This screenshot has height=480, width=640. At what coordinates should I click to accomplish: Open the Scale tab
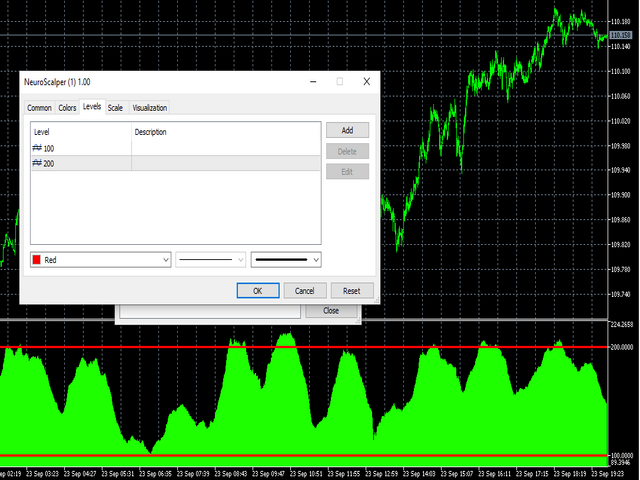click(116, 108)
